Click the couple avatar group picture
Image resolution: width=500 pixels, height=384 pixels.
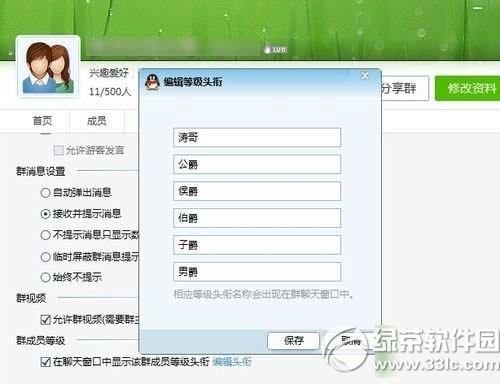point(48,67)
